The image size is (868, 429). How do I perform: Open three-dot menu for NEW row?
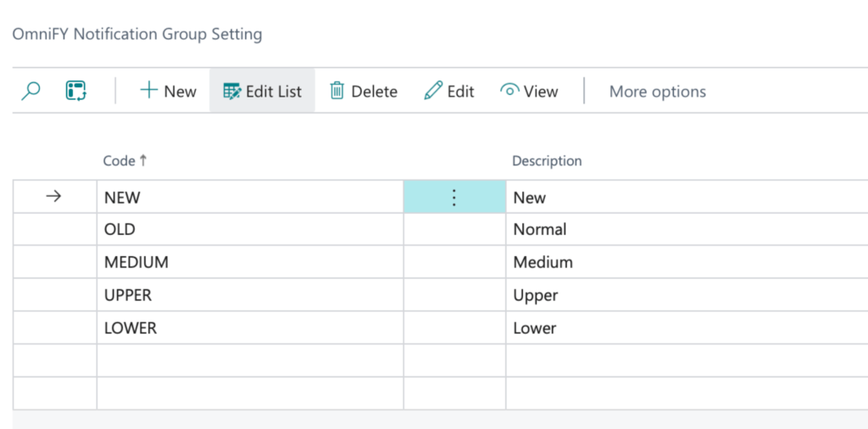coord(454,197)
